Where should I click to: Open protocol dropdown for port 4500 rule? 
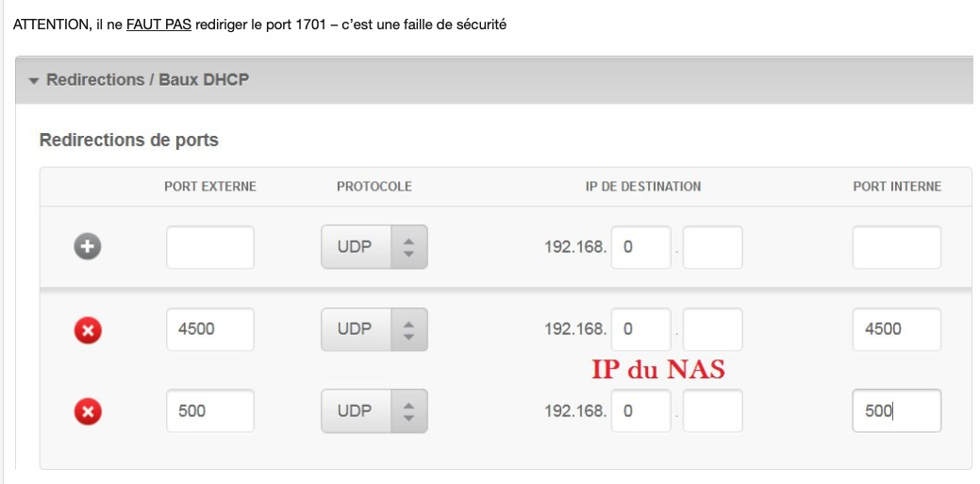374,329
